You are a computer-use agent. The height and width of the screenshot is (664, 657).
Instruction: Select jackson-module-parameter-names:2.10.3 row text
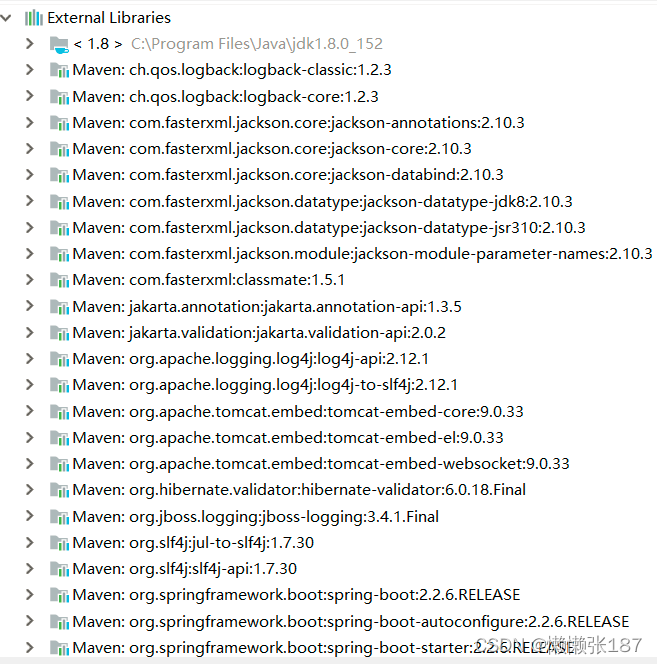(x=362, y=254)
